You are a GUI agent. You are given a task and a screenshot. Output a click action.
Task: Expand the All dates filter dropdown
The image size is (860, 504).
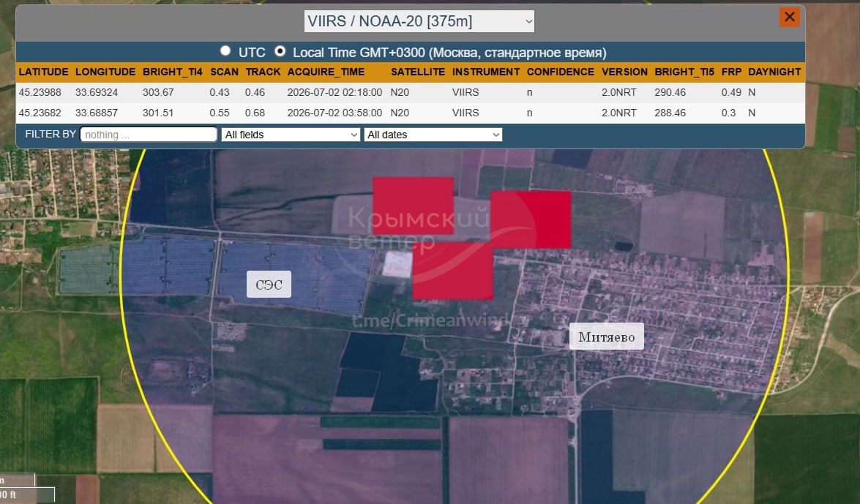click(433, 135)
